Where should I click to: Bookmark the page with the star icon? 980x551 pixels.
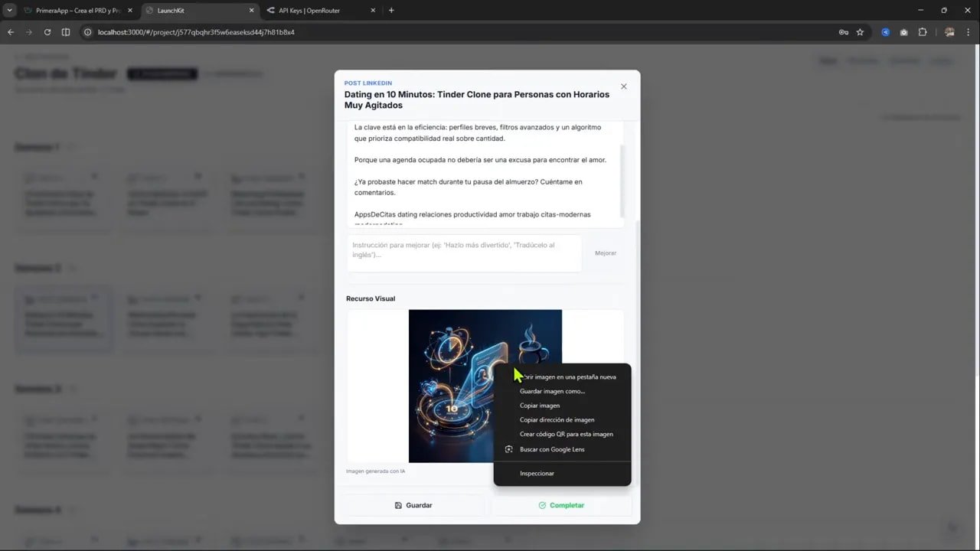pos(861,32)
